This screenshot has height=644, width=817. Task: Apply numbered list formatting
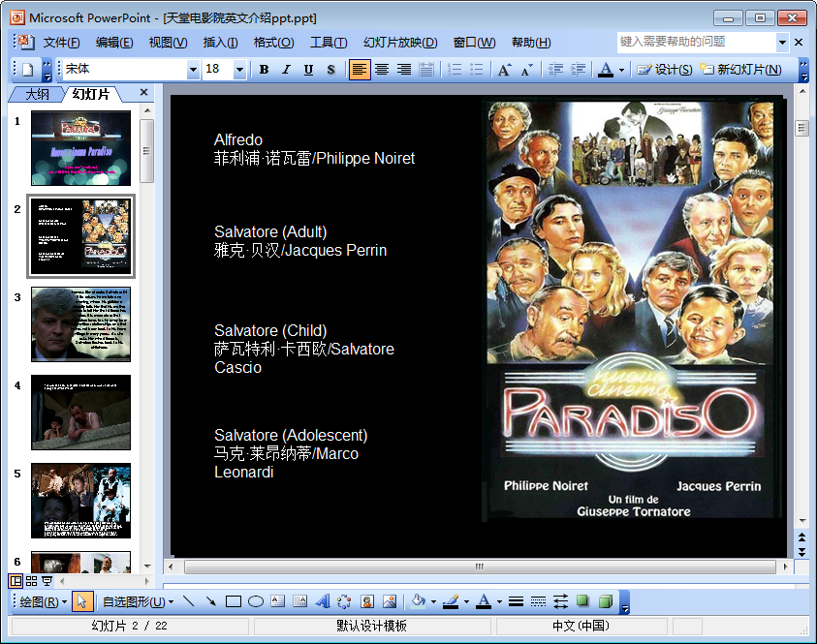click(x=455, y=69)
